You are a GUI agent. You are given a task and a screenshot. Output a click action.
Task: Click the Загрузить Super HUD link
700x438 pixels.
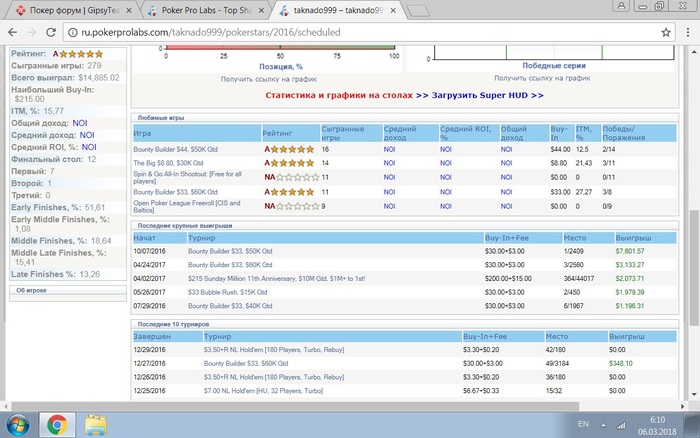488,95
